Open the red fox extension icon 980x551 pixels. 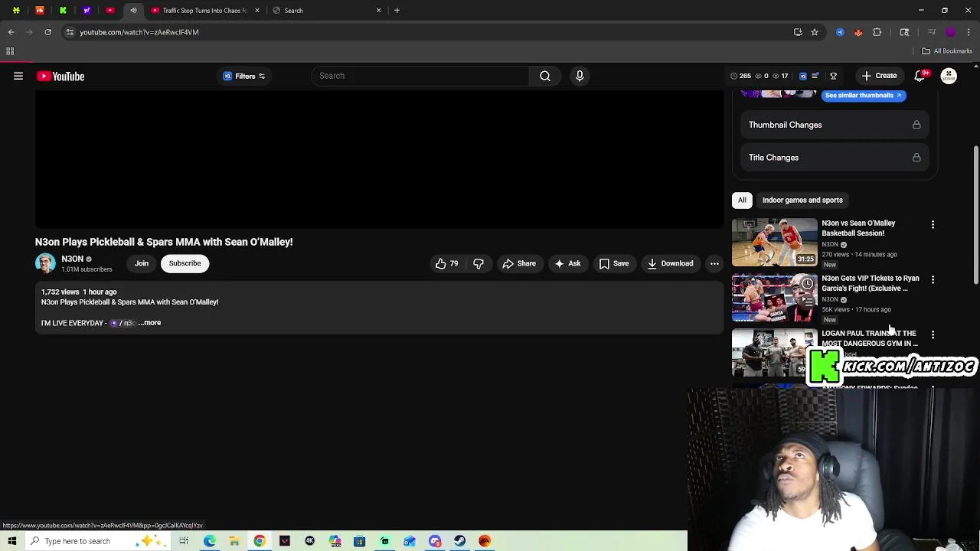click(x=858, y=32)
